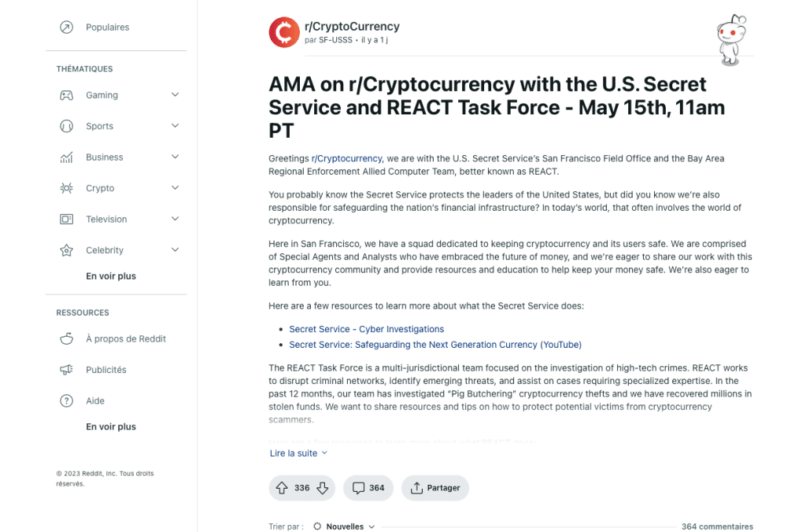This screenshot has width=806, height=532.
Task: Open the Aide link
Action: [x=95, y=401]
